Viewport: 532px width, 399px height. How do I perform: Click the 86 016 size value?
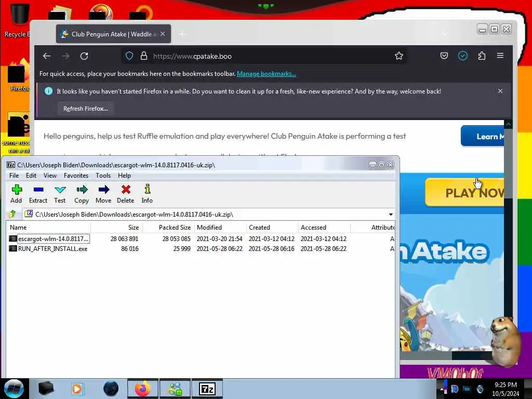coord(129,249)
